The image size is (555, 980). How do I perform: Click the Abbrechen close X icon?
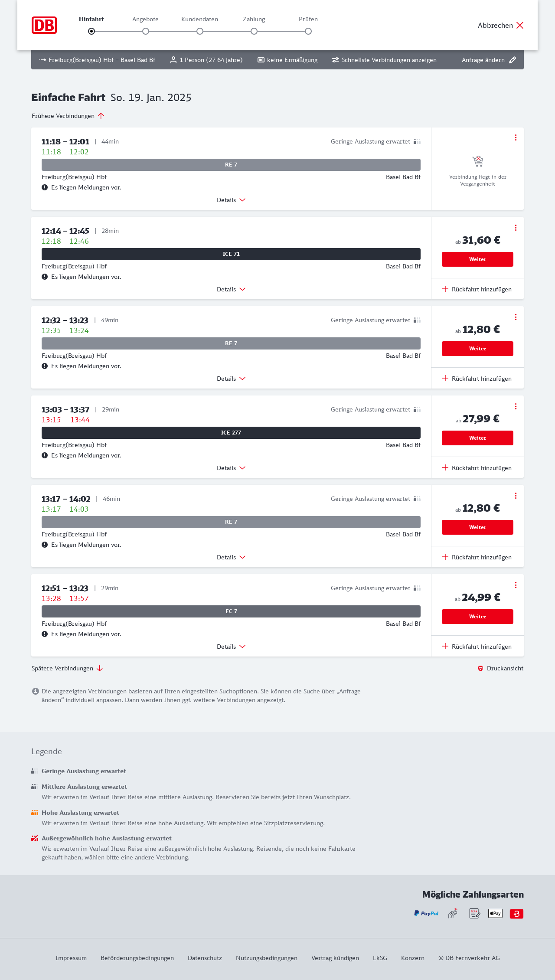pos(520,25)
